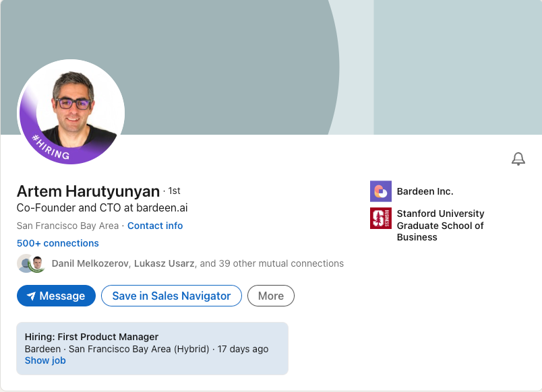Click the Co-Founder and CTO headline
This screenshot has width=542, height=392.
tap(102, 207)
